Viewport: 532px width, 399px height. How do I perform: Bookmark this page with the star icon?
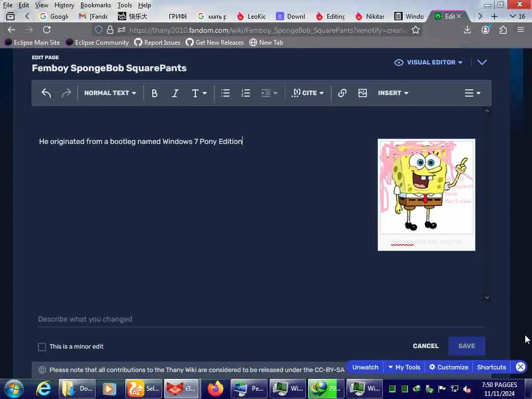click(x=415, y=30)
